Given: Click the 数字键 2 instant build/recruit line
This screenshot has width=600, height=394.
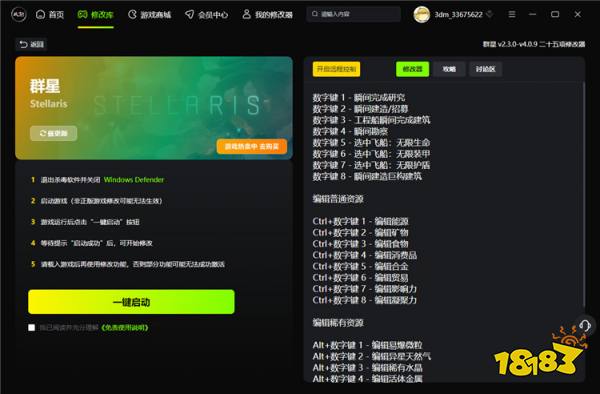Looking at the screenshot, I should coord(360,109).
